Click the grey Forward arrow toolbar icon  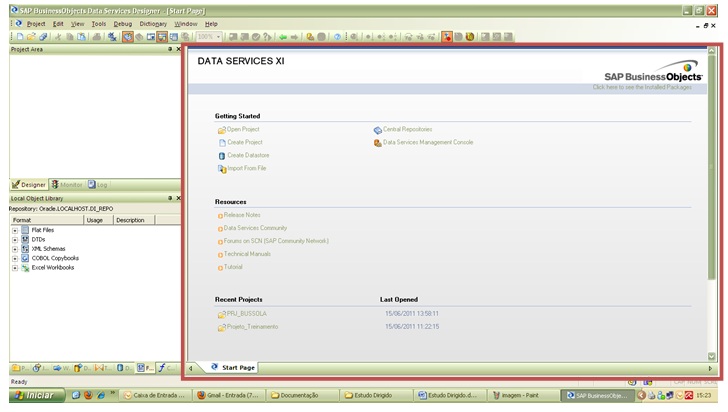(294, 37)
